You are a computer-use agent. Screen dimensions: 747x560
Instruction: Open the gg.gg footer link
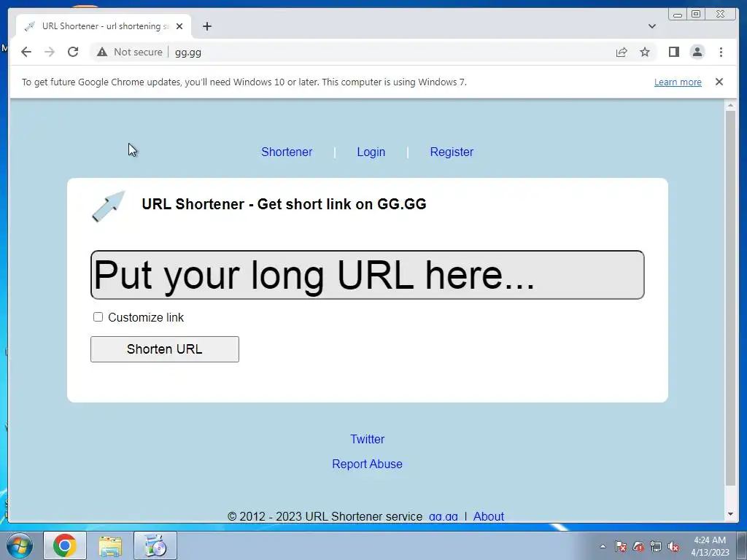444,516
